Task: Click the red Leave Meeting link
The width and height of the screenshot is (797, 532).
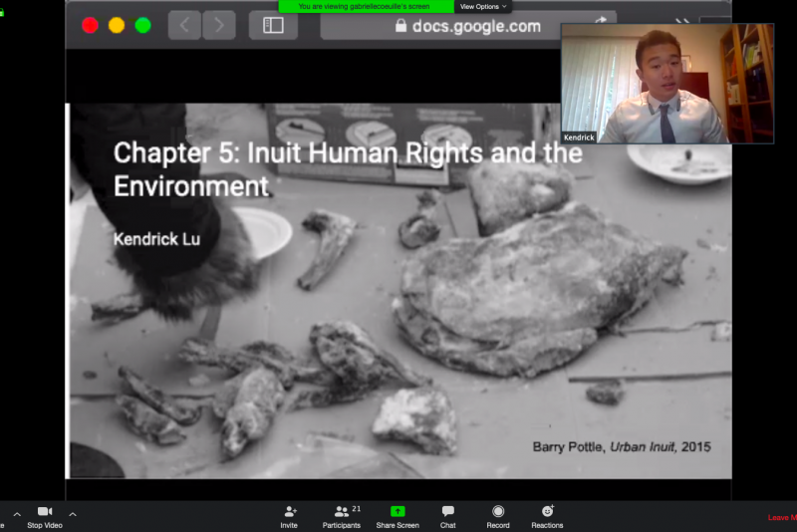Action: click(782, 517)
